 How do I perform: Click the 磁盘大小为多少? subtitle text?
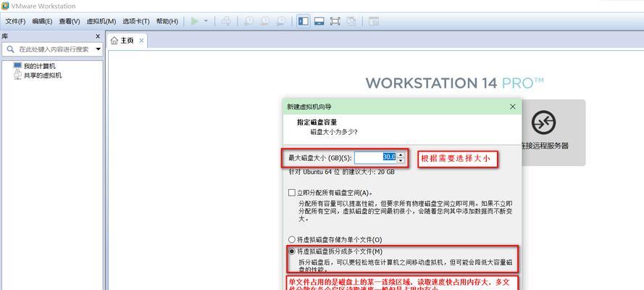coord(333,131)
